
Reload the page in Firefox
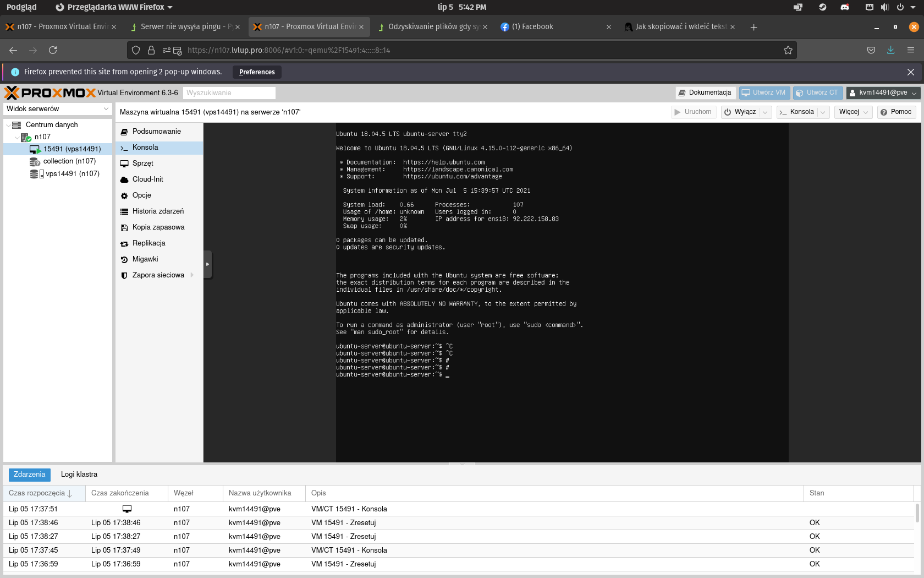(x=53, y=50)
